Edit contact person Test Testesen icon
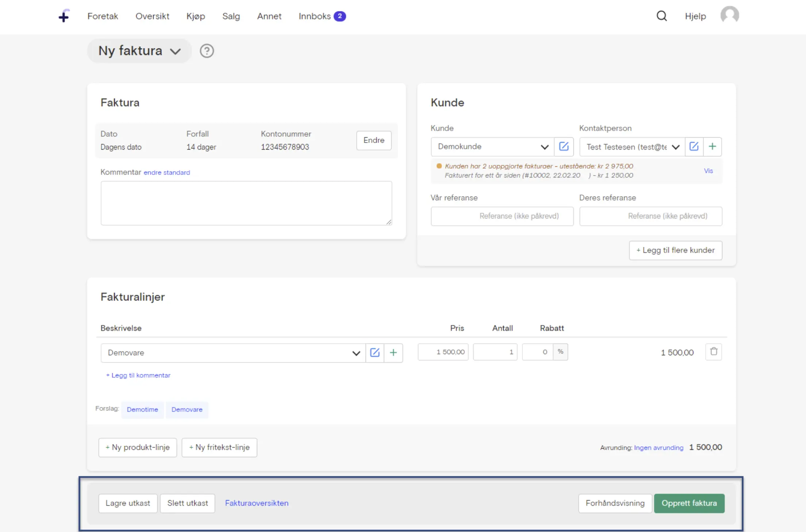Image resolution: width=806 pixels, height=532 pixels. pos(694,147)
